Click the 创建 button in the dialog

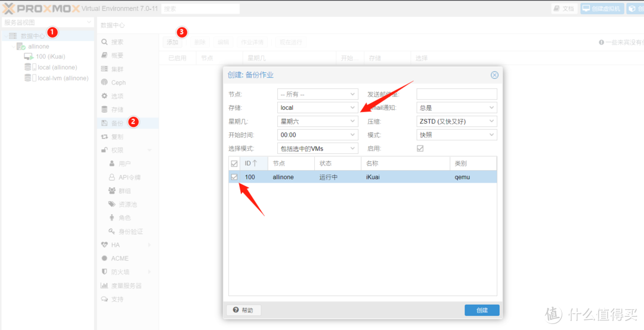point(482,310)
